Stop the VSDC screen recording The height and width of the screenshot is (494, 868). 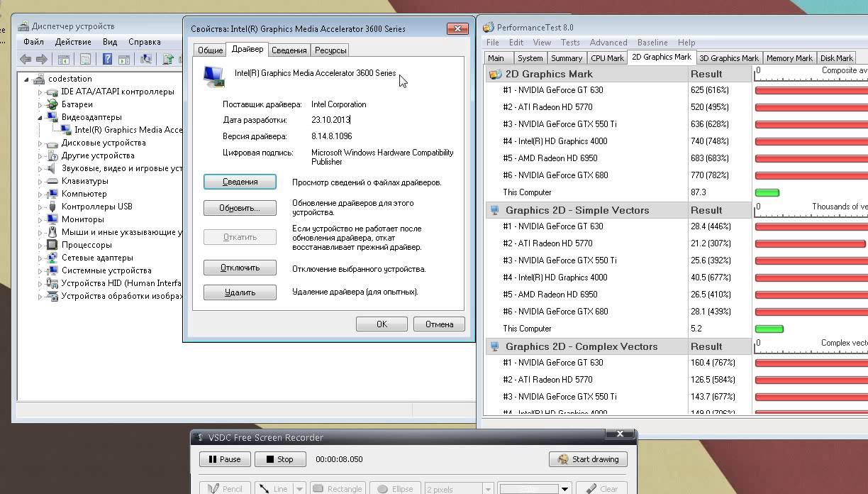pos(280,459)
